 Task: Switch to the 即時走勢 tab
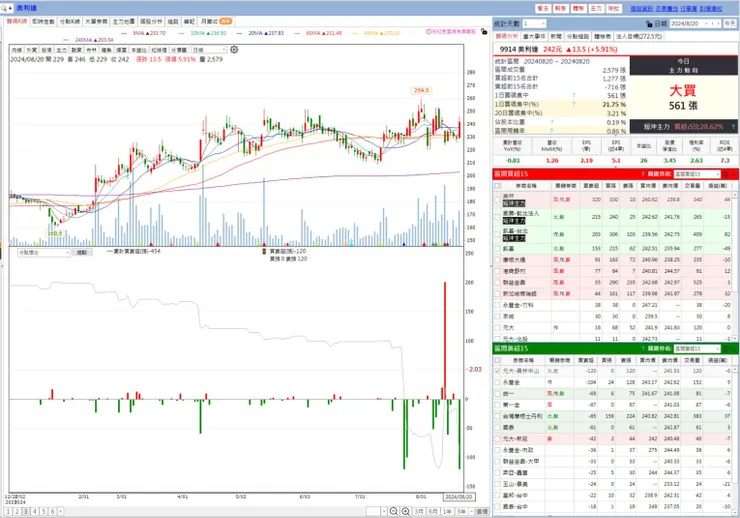pyautogui.click(x=43, y=22)
